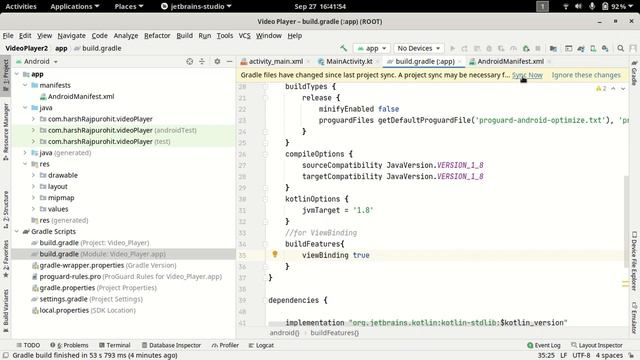This screenshot has width=640, height=360.
Task: Click Ignore these changes link
Action: 586,75
